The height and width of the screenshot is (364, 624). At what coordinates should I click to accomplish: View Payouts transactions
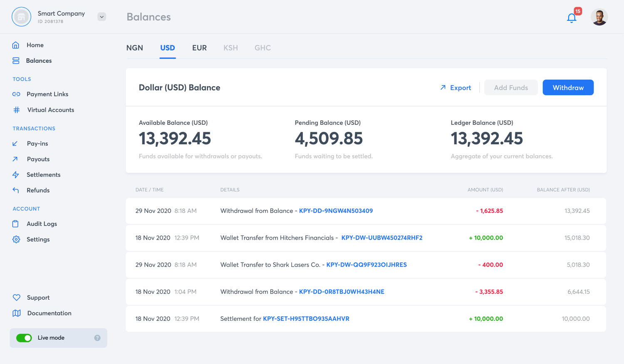[x=38, y=159]
